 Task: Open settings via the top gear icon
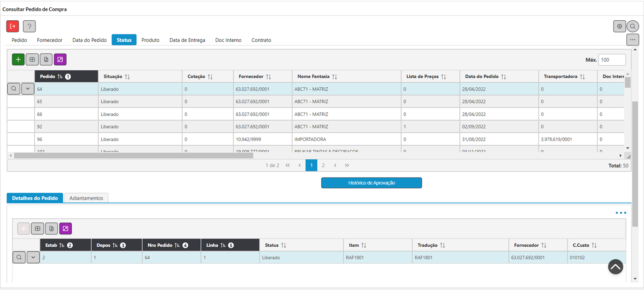point(620,26)
